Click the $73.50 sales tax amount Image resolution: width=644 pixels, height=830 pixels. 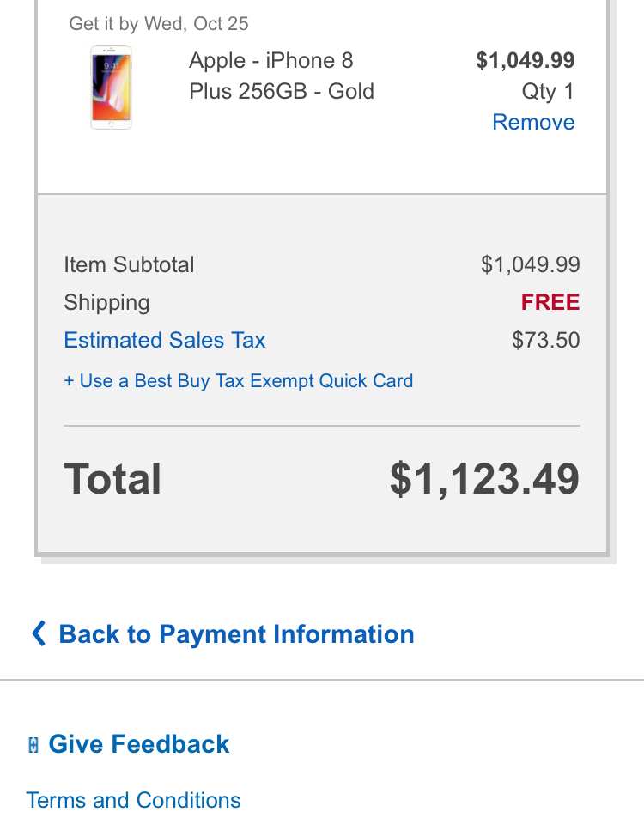click(546, 341)
